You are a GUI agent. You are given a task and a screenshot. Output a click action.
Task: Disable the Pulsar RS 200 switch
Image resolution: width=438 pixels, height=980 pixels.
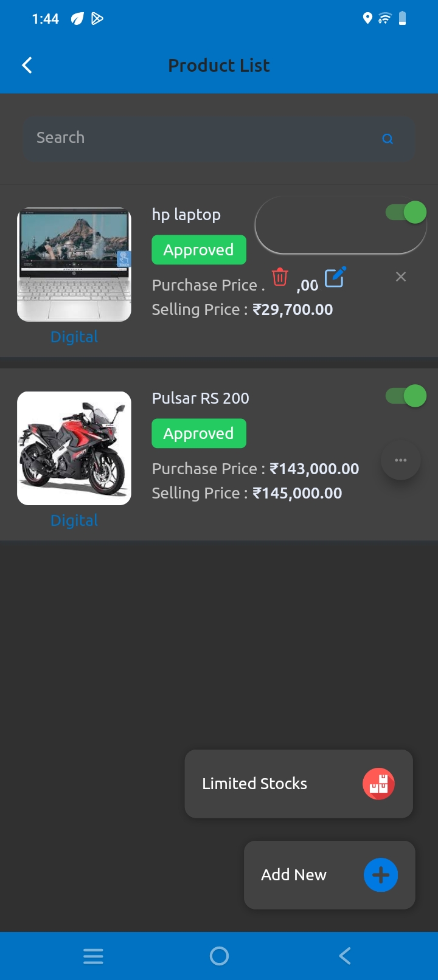[x=406, y=396]
